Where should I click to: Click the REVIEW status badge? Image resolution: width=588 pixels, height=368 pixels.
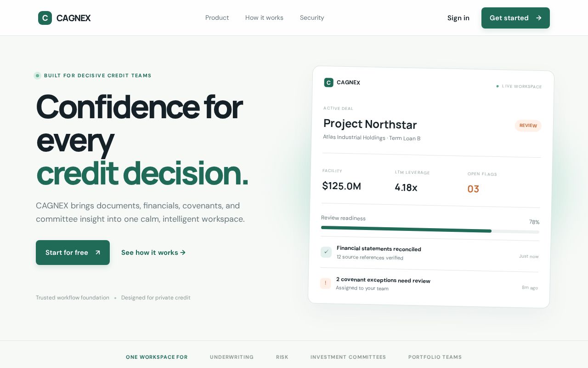528,126
